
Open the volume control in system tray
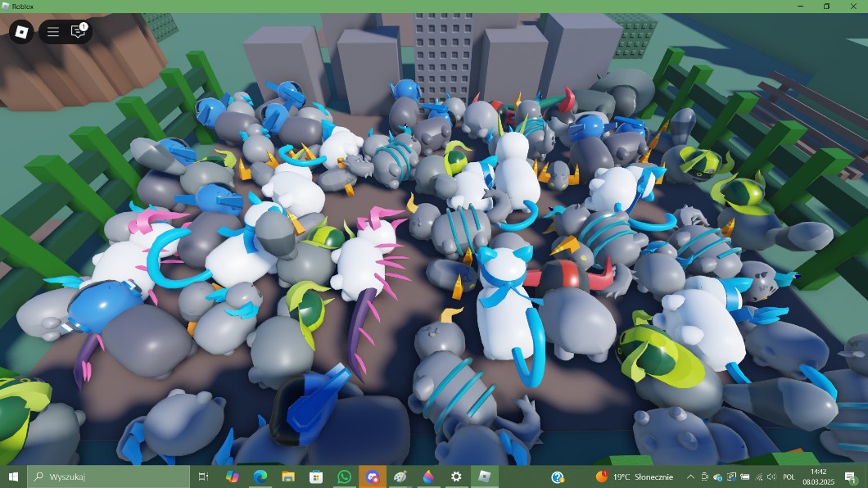(771, 477)
